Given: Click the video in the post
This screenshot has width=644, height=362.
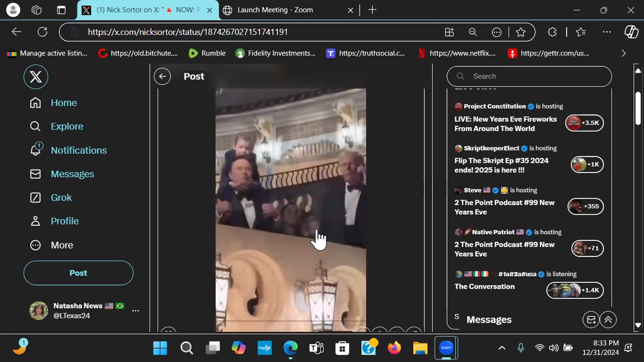Looking at the screenshot, I should [291, 210].
